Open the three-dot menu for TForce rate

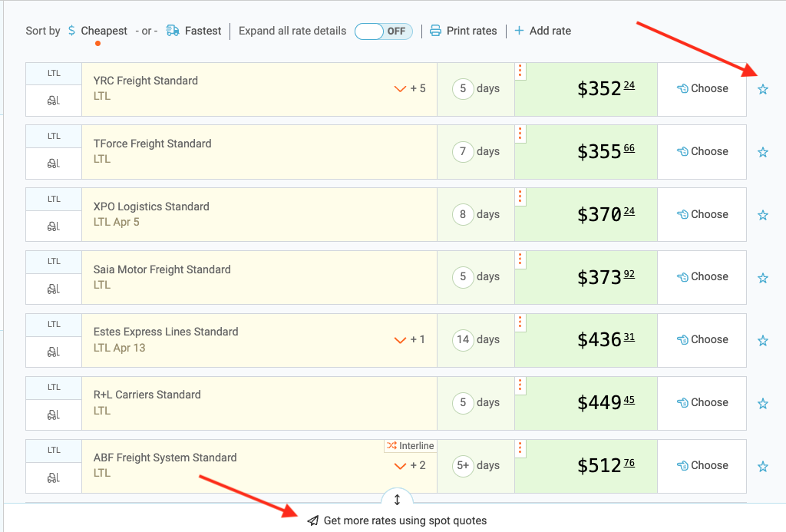(x=520, y=134)
